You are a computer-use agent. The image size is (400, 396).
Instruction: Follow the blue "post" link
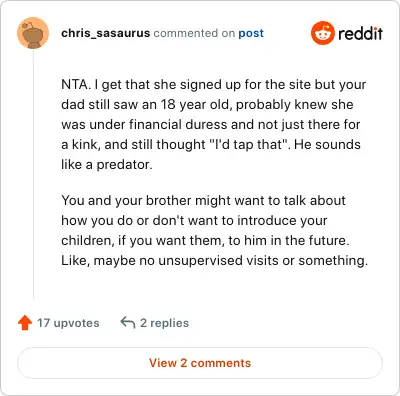251,33
